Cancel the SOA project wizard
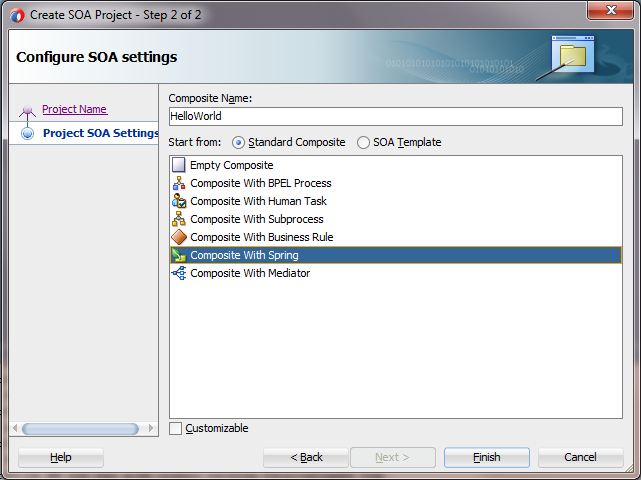 point(580,457)
